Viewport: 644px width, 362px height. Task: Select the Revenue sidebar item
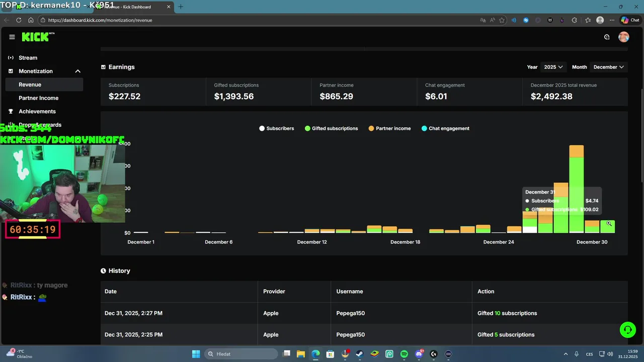[44, 84]
